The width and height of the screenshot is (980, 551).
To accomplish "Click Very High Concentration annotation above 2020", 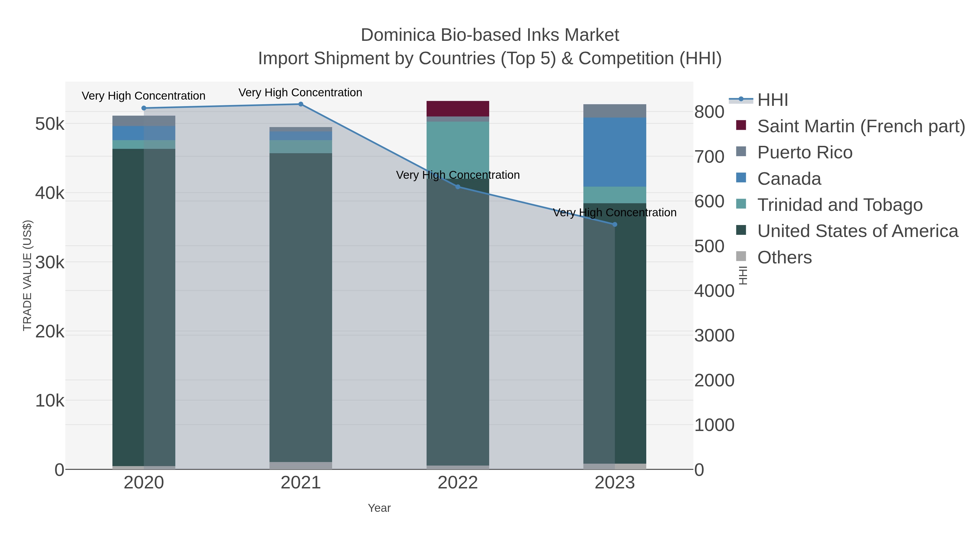I will tap(144, 96).
